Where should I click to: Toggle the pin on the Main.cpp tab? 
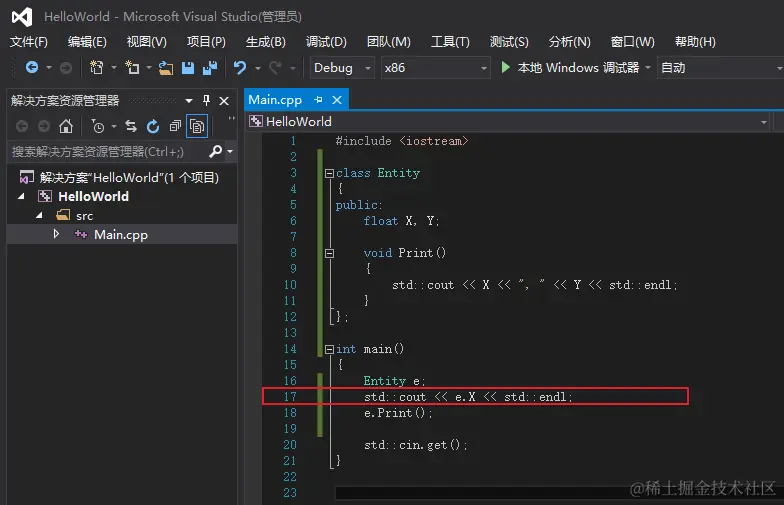(318, 100)
